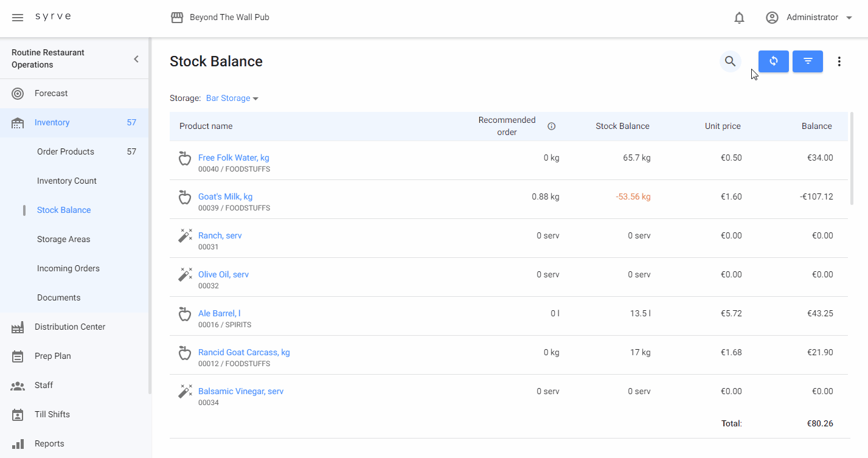Select Distribution Center in the sidebar
This screenshot has height=458, width=868.
(70, 327)
